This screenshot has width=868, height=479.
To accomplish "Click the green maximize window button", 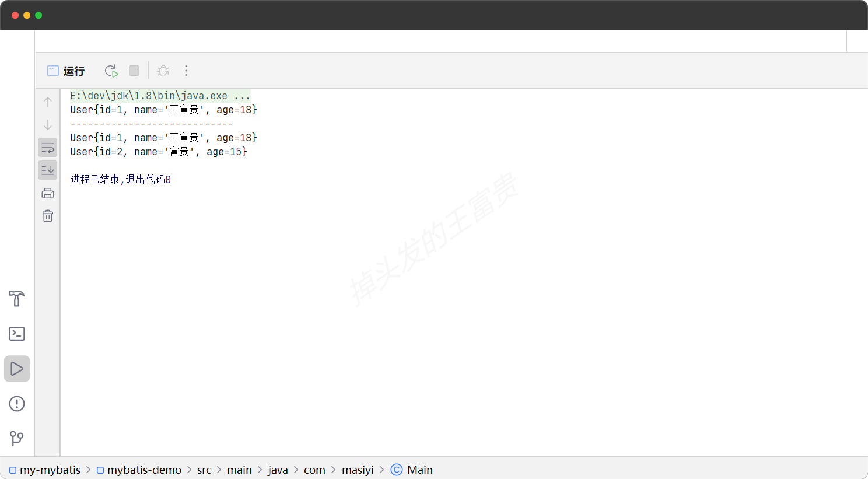I will pyautogui.click(x=38, y=15).
